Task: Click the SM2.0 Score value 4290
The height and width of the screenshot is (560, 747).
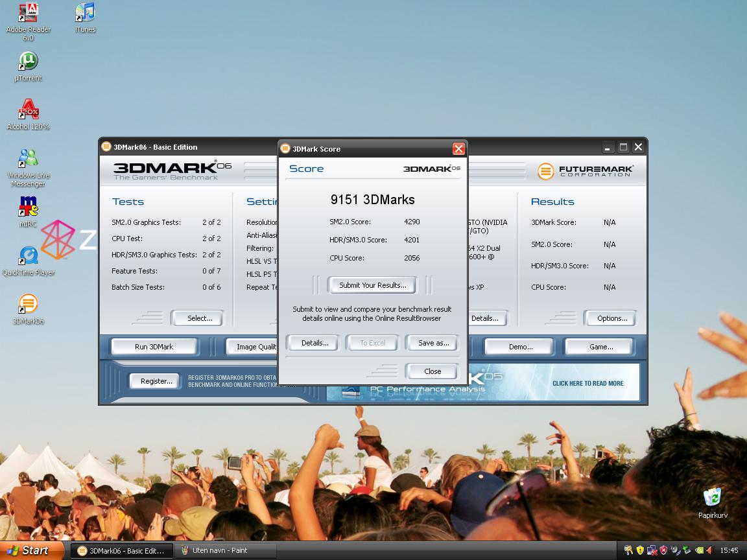Action: [412, 222]
